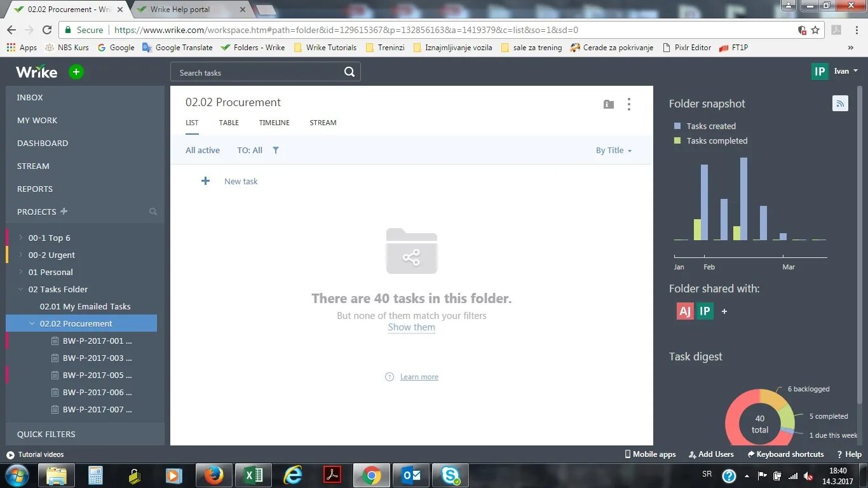Click the New task button
The width and height of the screenshot is (868, 488).
tap(241, 181)
